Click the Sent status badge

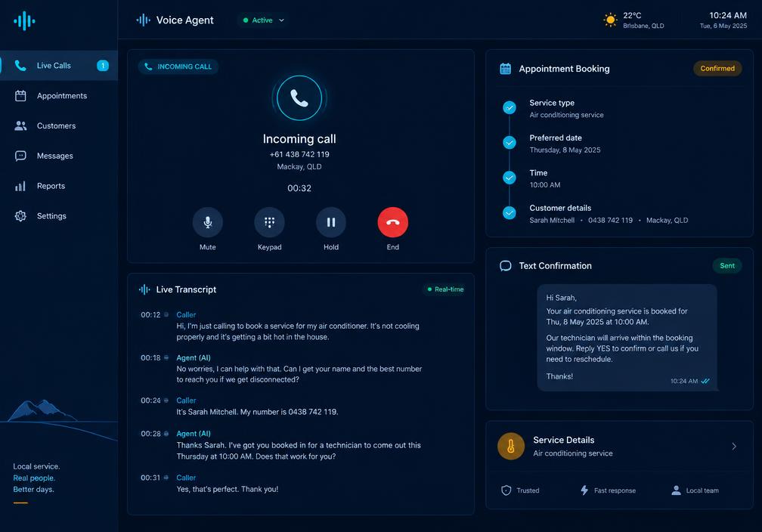(x=727, y=266)
